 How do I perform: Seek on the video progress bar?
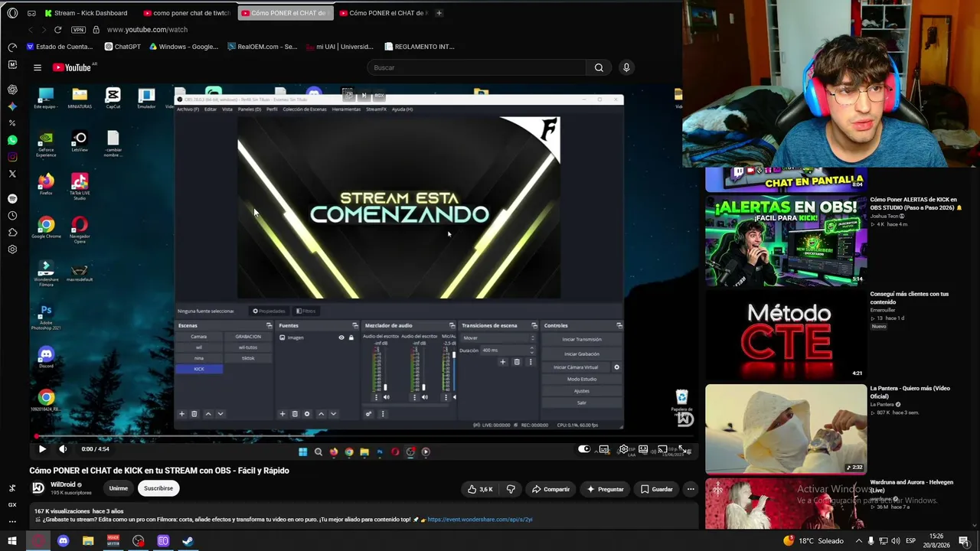tap(364, 438)
